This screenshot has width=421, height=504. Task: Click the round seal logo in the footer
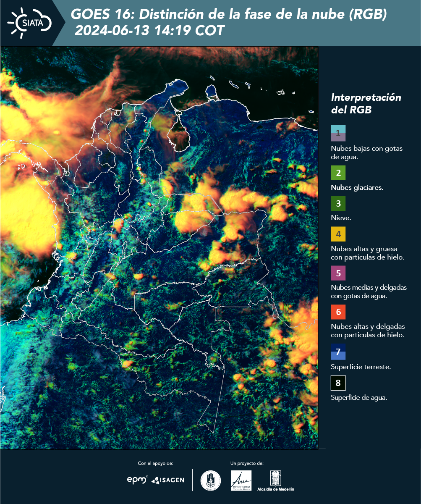[211, 480]
